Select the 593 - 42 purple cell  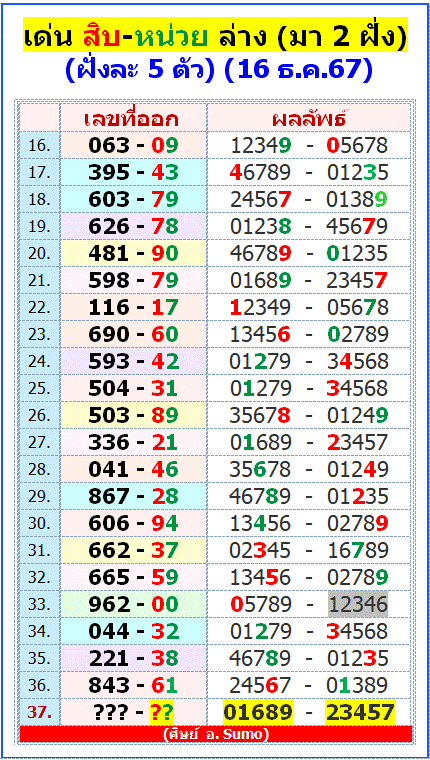(x=134, y=361)
